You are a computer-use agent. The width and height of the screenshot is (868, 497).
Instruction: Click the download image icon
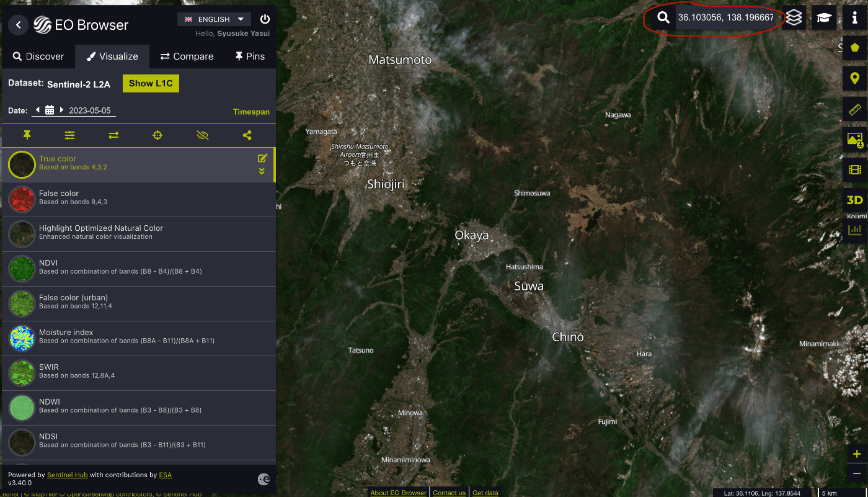pos(855,140)
